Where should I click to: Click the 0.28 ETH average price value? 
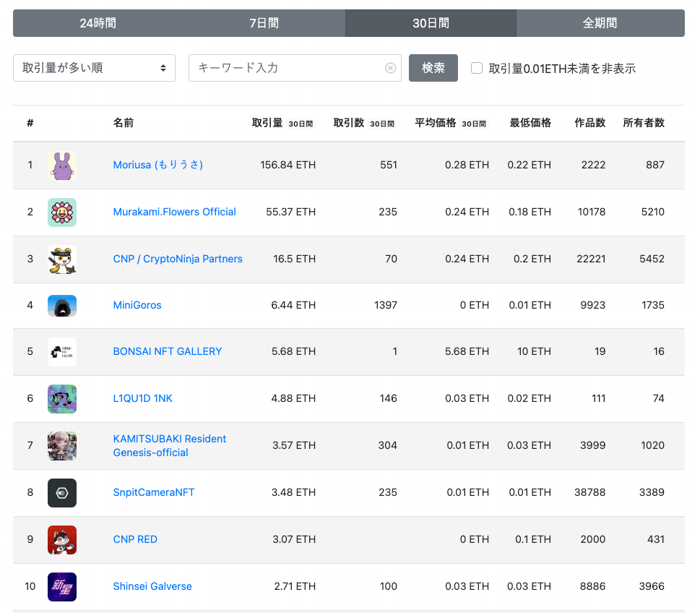(467, 165)
